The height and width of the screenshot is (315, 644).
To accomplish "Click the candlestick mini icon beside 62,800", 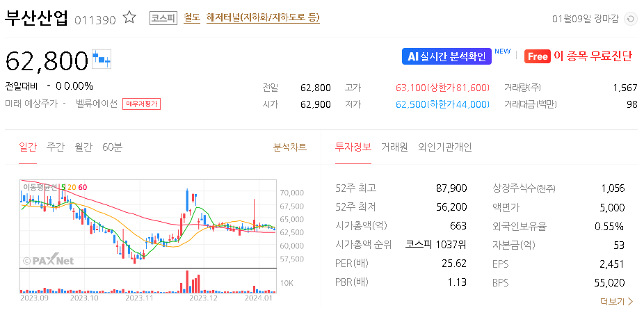I will click(102, 60).
